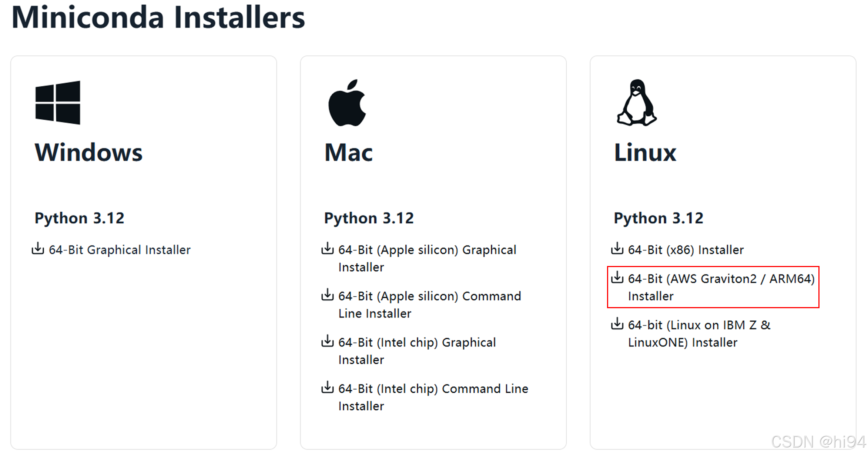Click the Linux penguin icon
Screen dimensions: 868x456
coord(637,103)
